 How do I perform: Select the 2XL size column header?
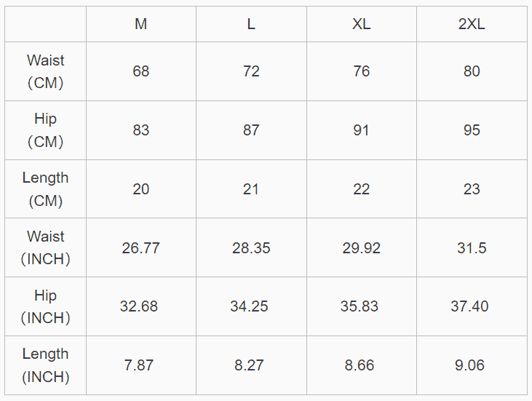(472, 24)
